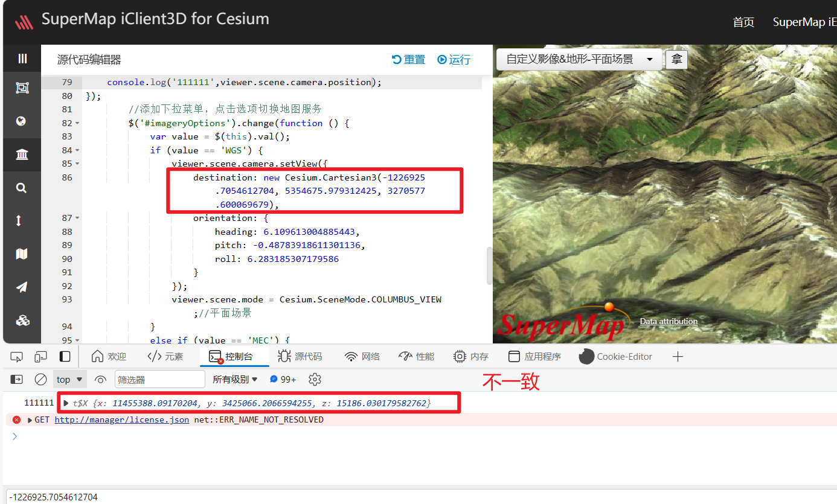Fold code at line 87 arrow

[x=77, y=218]
